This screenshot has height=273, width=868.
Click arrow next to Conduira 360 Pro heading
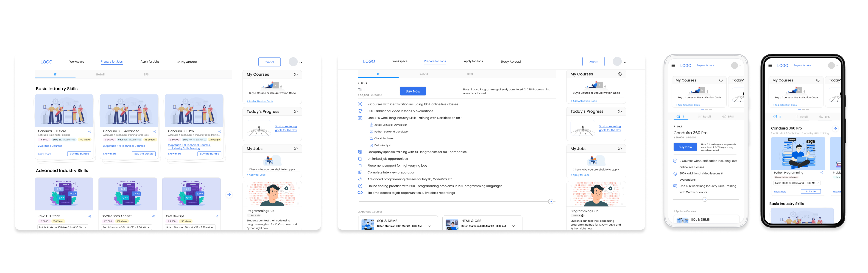[835, 129]
